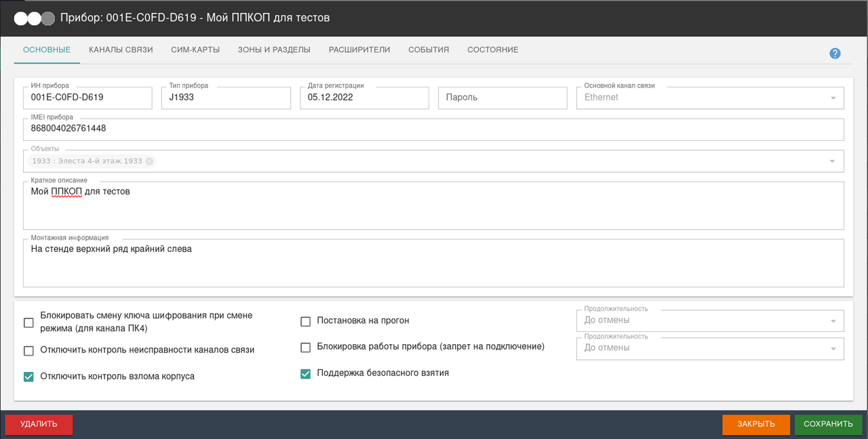Uncheck 'Поддержка безопасного взятия' option
The height and width of the screenshot is (439, 868).
[305, 373]
